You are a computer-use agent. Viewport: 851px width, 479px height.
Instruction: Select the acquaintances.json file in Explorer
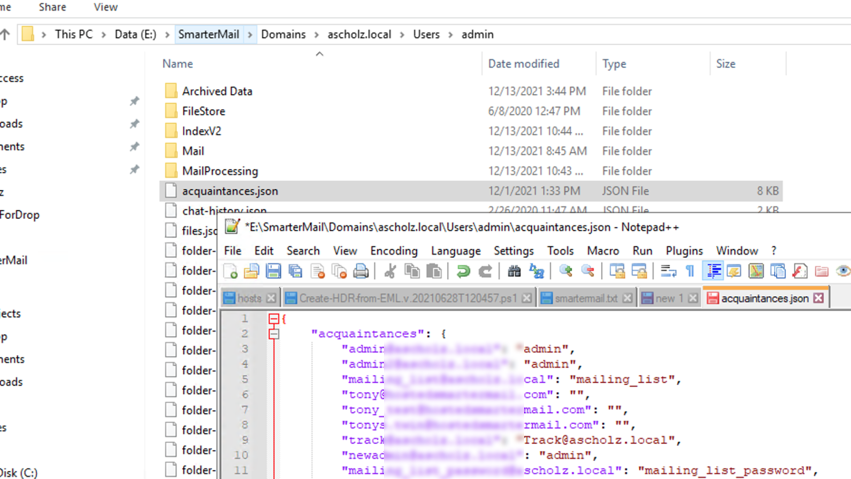230,191
